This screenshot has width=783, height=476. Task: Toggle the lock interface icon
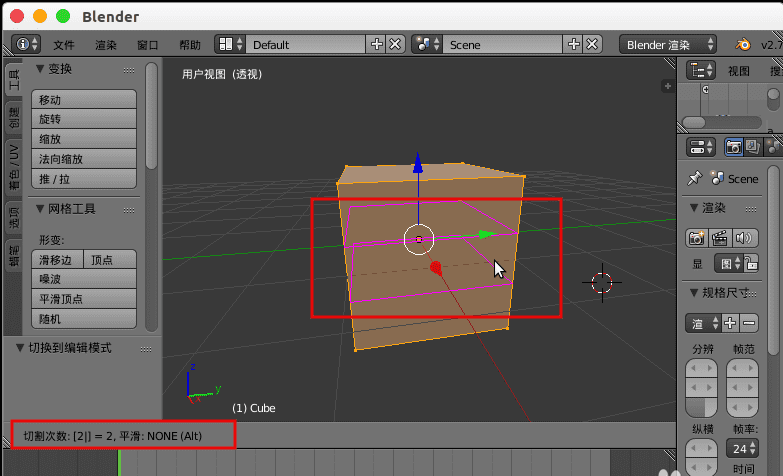(x=751, y=263)
